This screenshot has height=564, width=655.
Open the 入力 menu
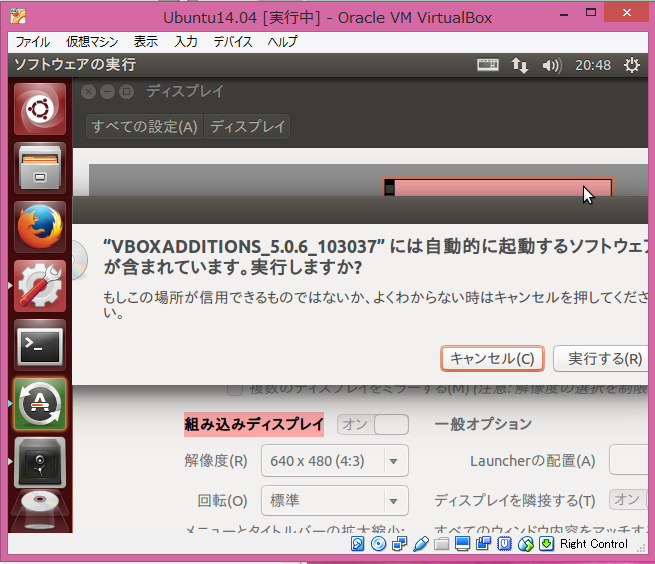(x=186, y=42)
